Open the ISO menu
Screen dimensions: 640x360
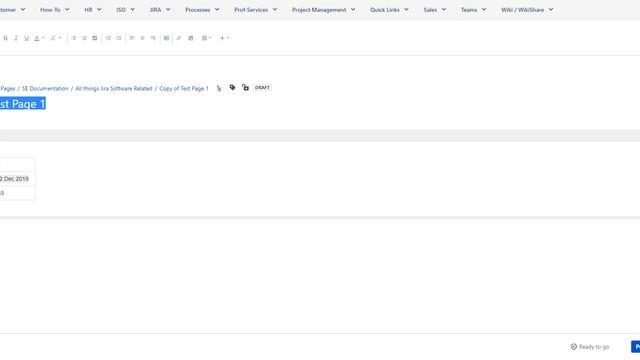pyautogui.click(x=125, y=9)
